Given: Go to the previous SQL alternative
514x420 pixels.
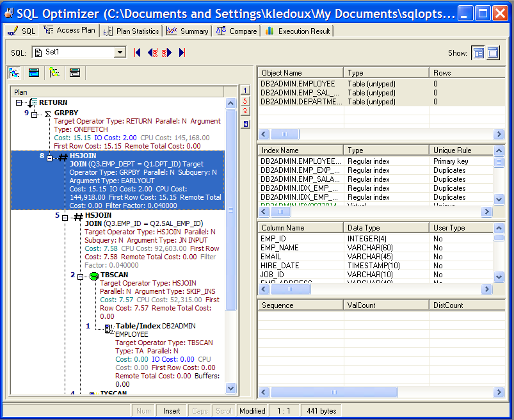Looking at the screenshot, I should coord(152,52).
